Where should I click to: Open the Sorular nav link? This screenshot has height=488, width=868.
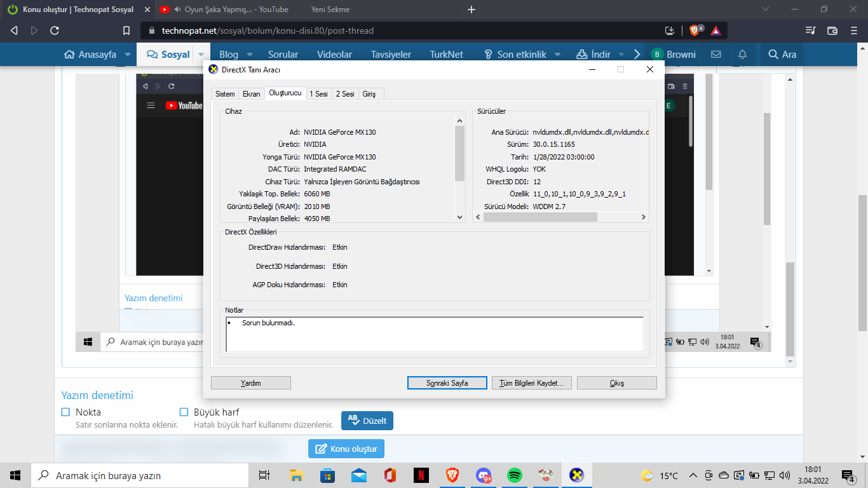(x=283, y=55)
